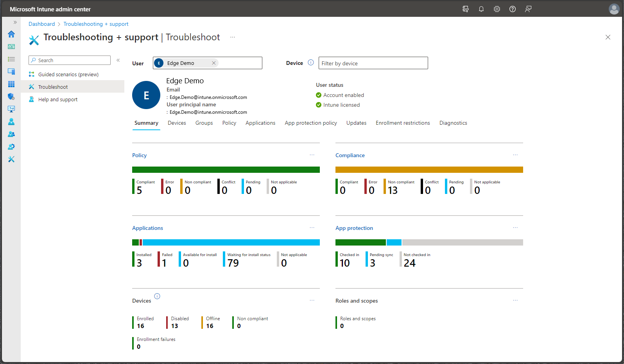Expand the left navigation sidebar
The height and width of the screenshot is (364, 624).
point(15,22)
